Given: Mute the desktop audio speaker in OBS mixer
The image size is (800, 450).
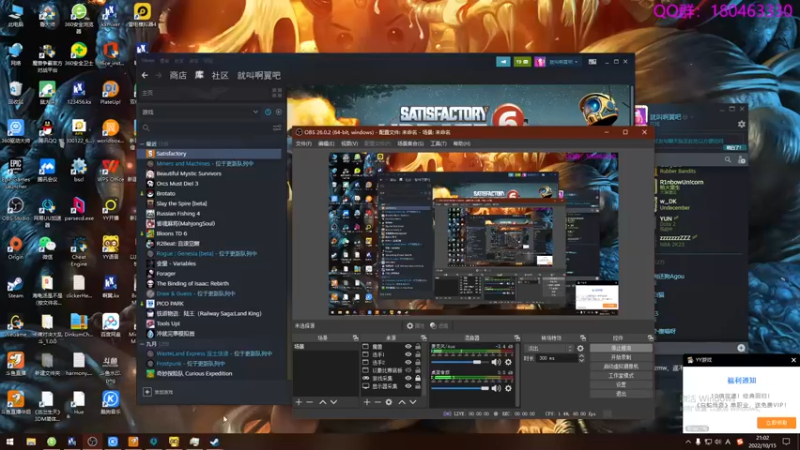Looking at the screenshot, I should [496, 388].
